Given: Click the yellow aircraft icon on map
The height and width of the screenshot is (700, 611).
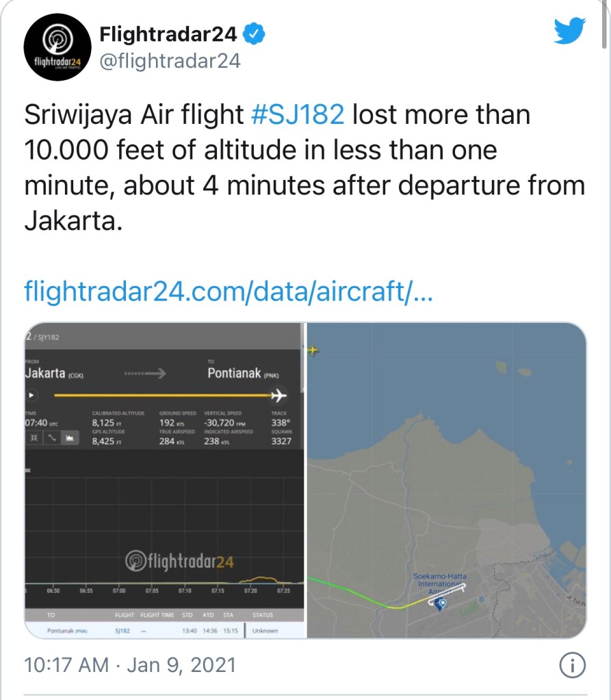Looking at the screenshot, I should pyautogui.click(x=314, y=350).
